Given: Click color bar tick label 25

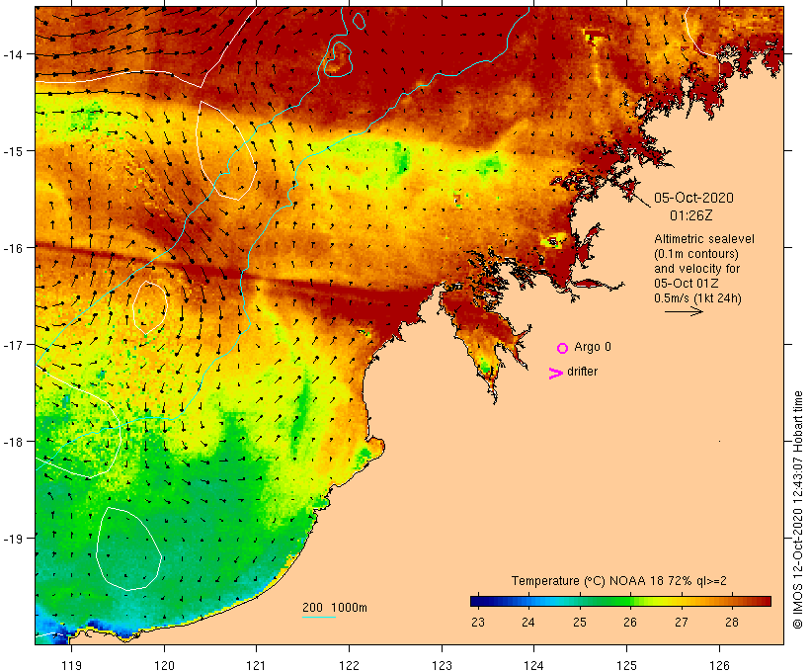Looking at the screenshot, I should pos(580,622).
